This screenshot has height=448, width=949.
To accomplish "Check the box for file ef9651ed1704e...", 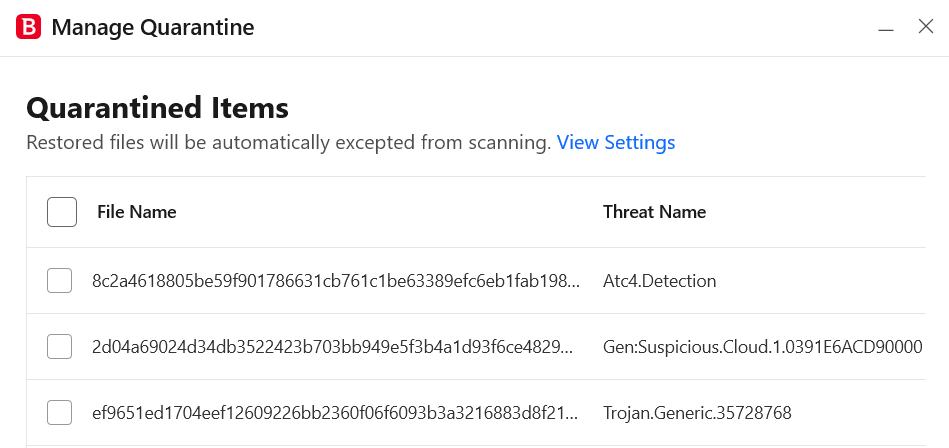I will pos(59,413).
